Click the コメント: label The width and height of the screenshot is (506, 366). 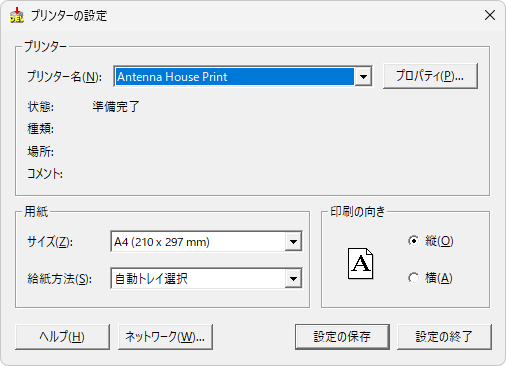45,174
